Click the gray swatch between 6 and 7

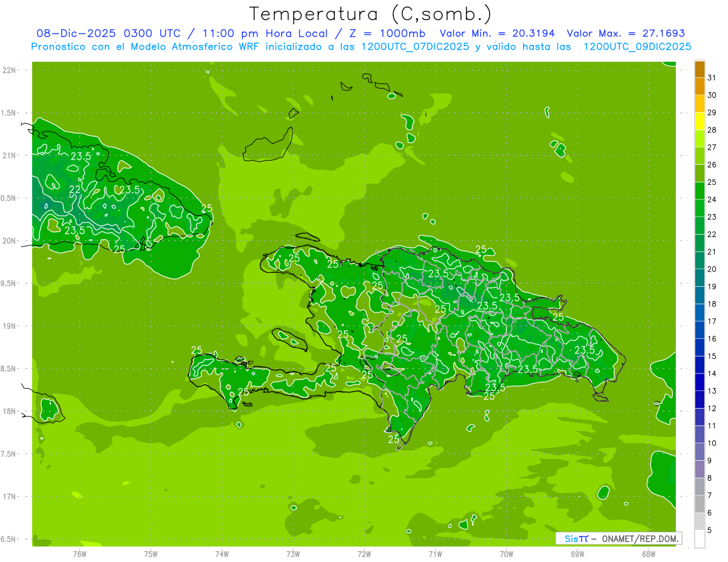coord(699,504)
